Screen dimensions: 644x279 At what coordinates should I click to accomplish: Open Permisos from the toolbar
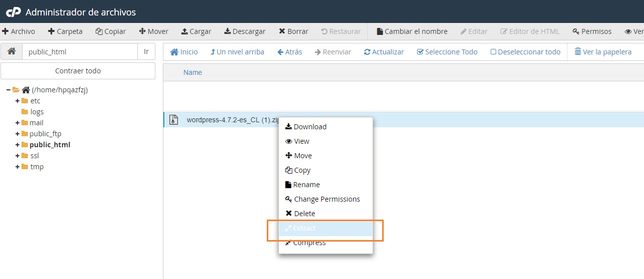click(x=592, y=31)
